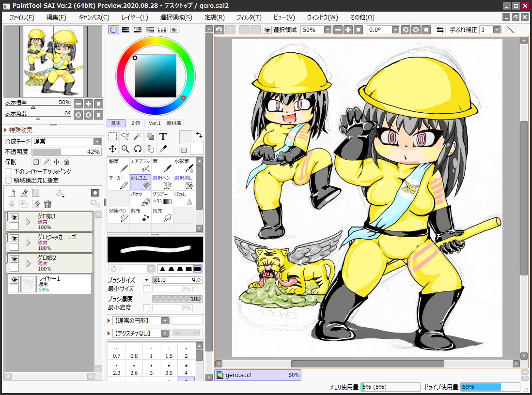Select the text tool (T icon)

[x=163, y=137]
